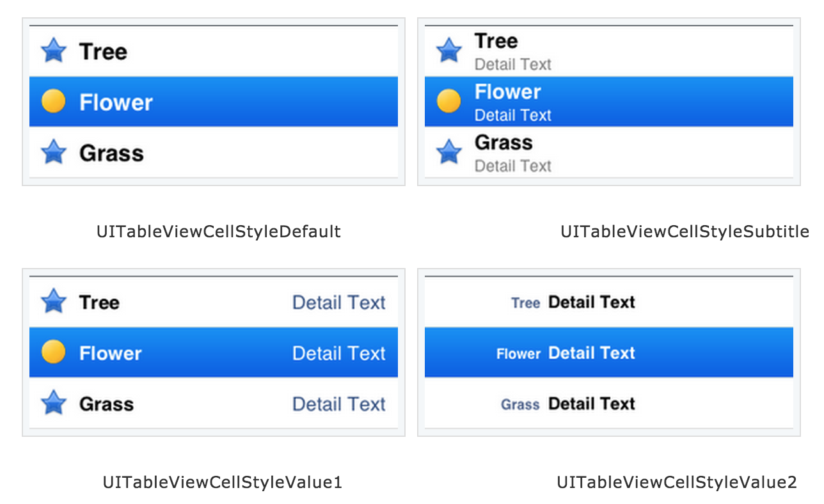
Task: Click the star icon beside Tree in Subtitle style
Action: (x=449, y=51)
